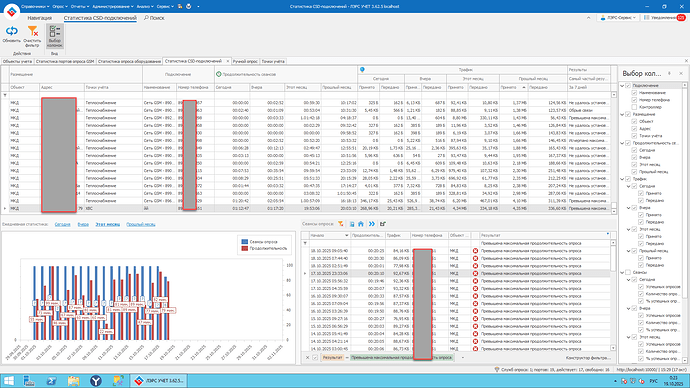The image size is (690, 388).
Task: Open the Yandex browser from the taskbar
Action: click(x=95, y=381)
